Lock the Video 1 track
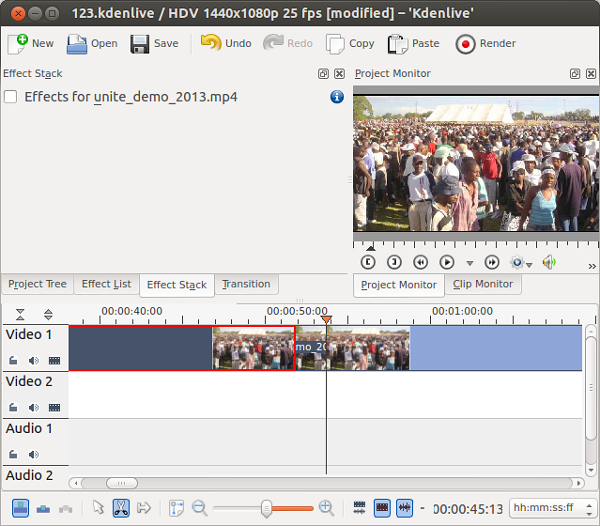The image size is (600, 526). point(14,360)
